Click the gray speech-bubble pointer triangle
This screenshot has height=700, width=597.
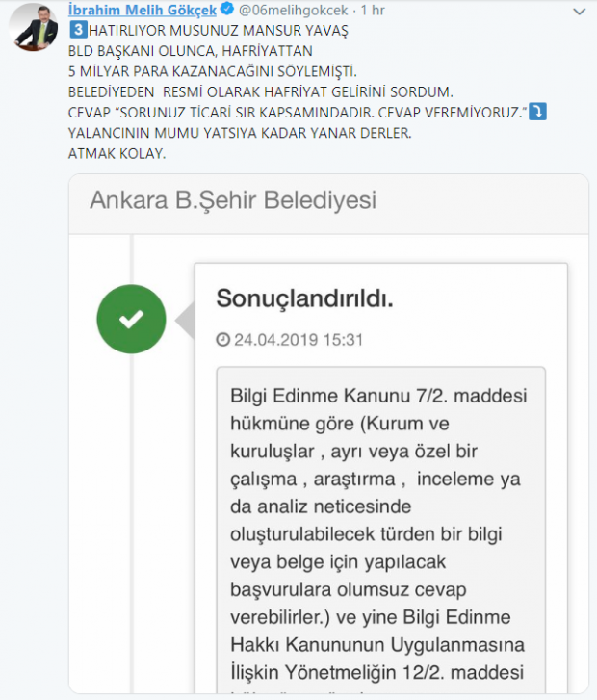(x=185, y=320)
